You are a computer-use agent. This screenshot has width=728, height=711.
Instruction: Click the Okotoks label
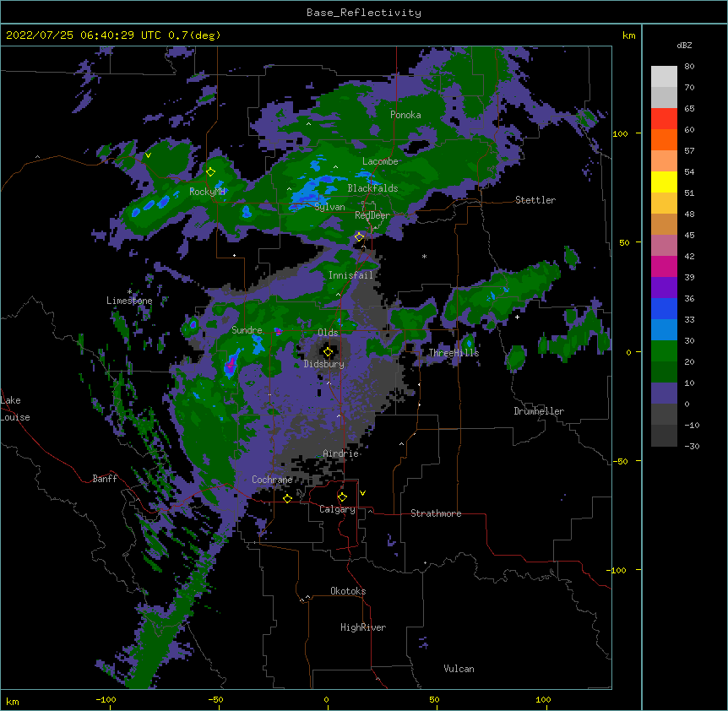(348, 591)
